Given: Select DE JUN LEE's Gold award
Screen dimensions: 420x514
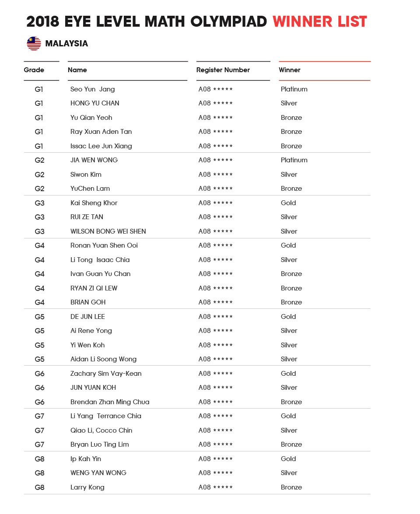Looking at the screenshot, I should point(288,317).
